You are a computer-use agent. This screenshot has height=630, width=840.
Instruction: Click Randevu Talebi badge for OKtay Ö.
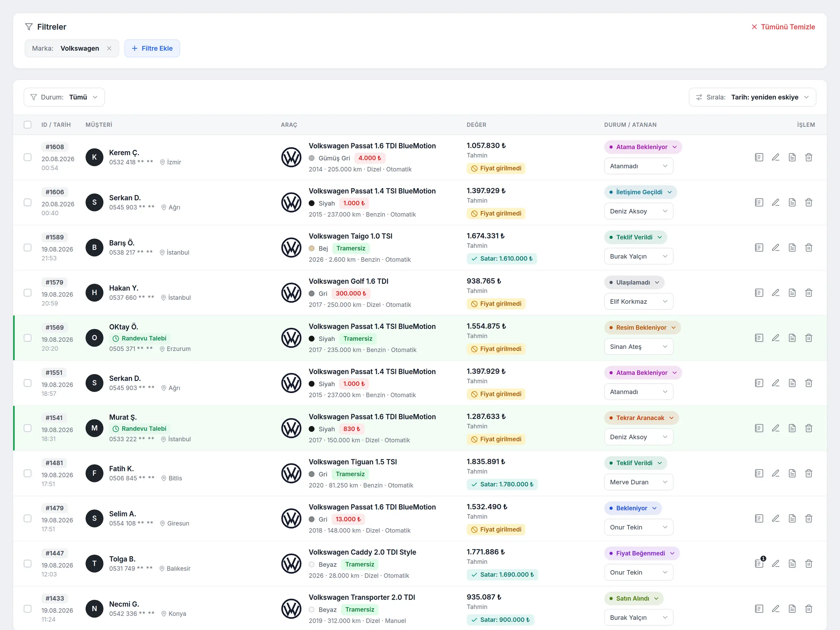[140, 338]
